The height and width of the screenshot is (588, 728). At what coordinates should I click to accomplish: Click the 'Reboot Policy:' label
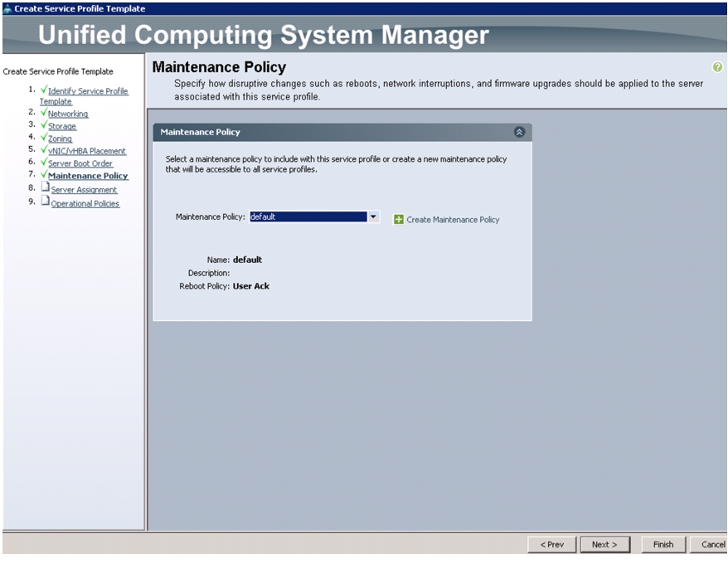204,286
